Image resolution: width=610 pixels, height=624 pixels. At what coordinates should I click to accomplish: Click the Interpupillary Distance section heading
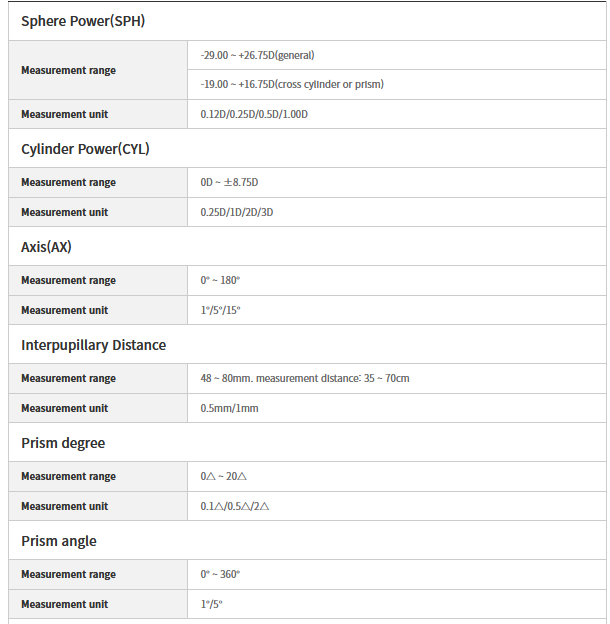point(93,345)
